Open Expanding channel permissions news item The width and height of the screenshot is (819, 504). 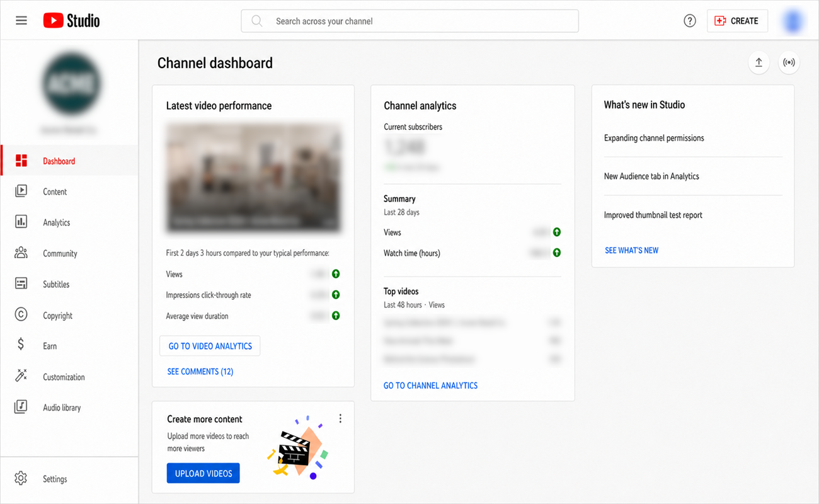click(654, 138)
